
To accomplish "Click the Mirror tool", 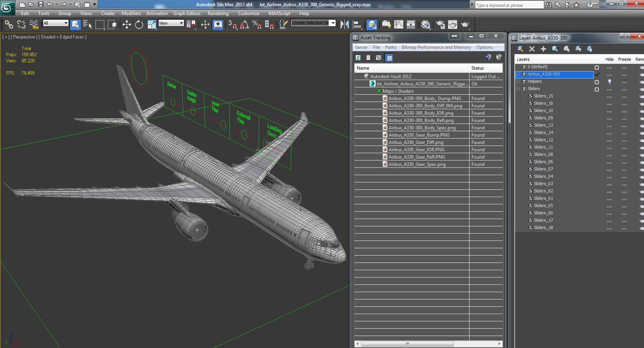I will (x=345, y=24).
